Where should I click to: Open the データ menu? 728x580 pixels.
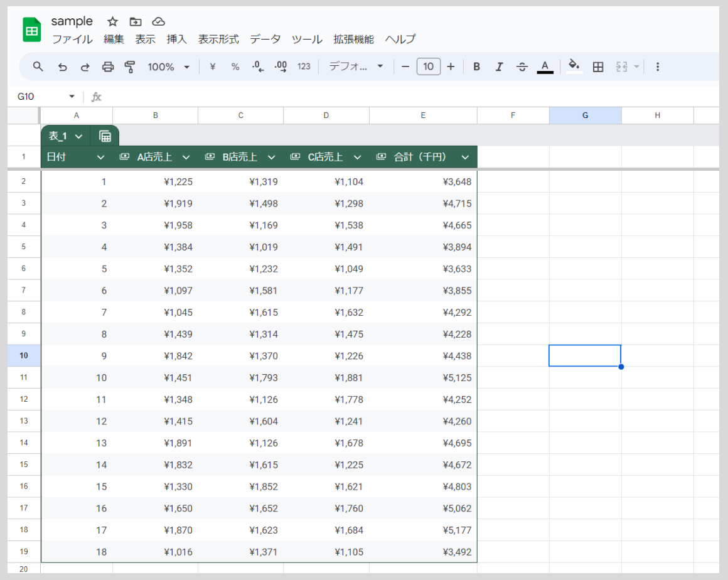(265, 40)
